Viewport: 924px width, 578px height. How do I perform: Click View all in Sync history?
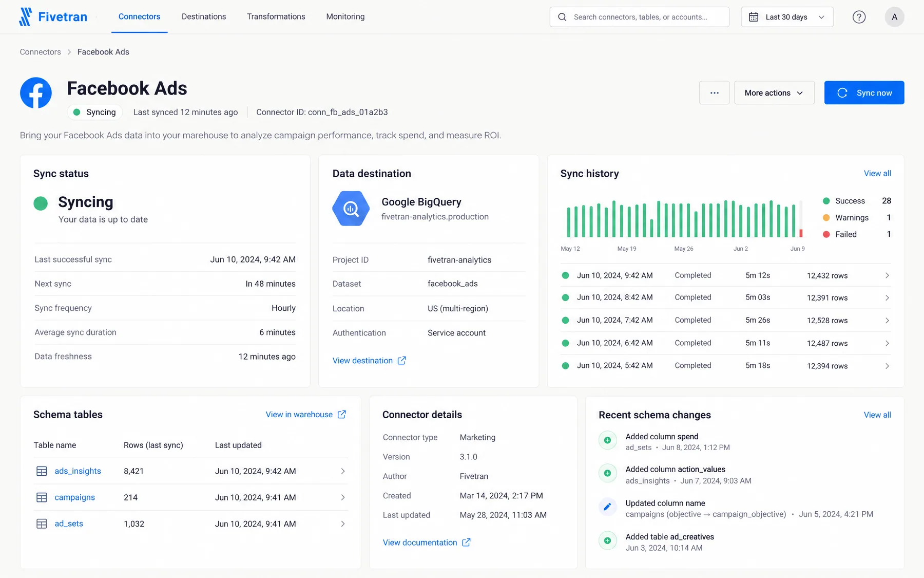[x=877, y=174]
